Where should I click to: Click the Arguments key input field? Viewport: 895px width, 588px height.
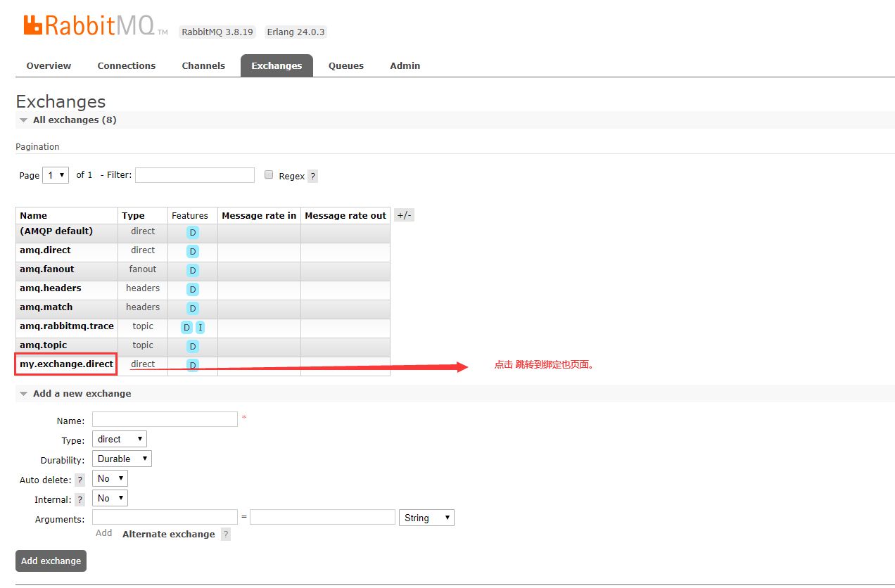coord(165,517)
